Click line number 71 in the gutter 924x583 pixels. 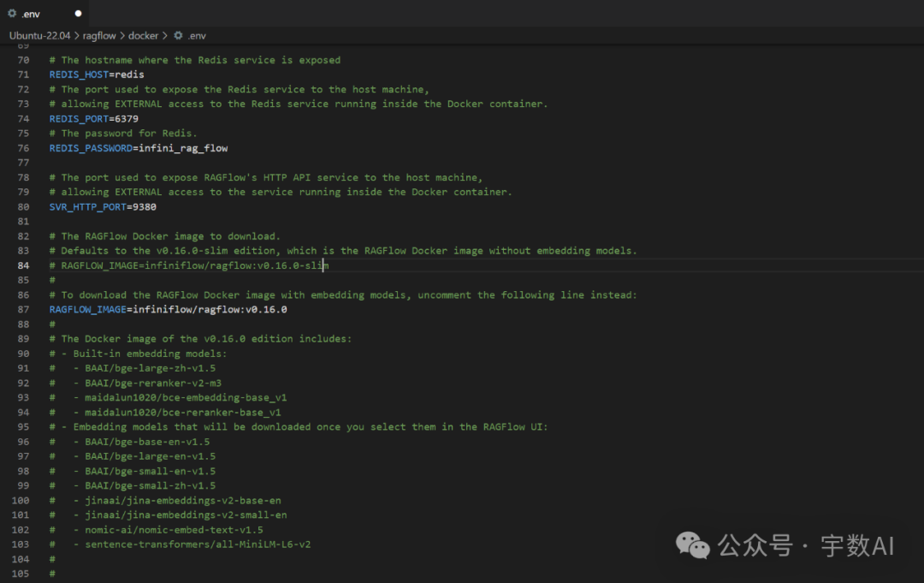[x=23, y=74]
